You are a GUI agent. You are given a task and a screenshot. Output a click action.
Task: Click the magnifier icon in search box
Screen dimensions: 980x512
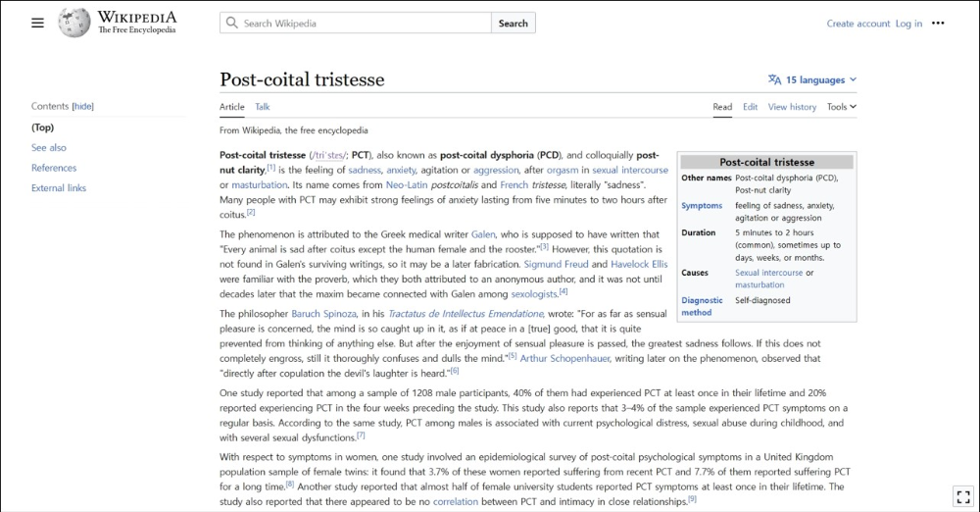click(232, 24)
